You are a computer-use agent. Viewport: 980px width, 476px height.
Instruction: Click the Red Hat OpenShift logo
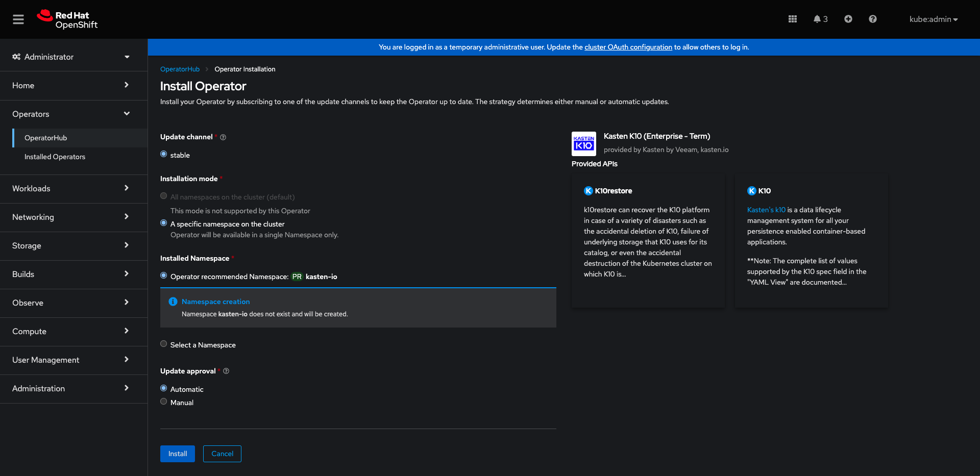(67, 19)
